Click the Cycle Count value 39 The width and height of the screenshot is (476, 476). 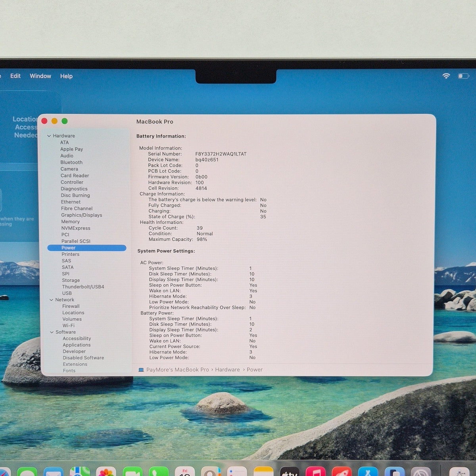coord(200,228)
